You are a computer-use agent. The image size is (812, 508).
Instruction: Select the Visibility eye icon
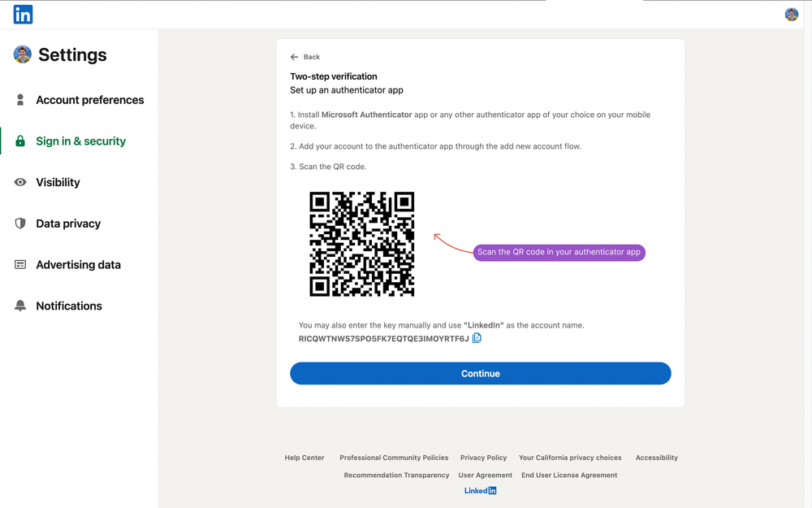pyautogui.click(x=20, y=182)
